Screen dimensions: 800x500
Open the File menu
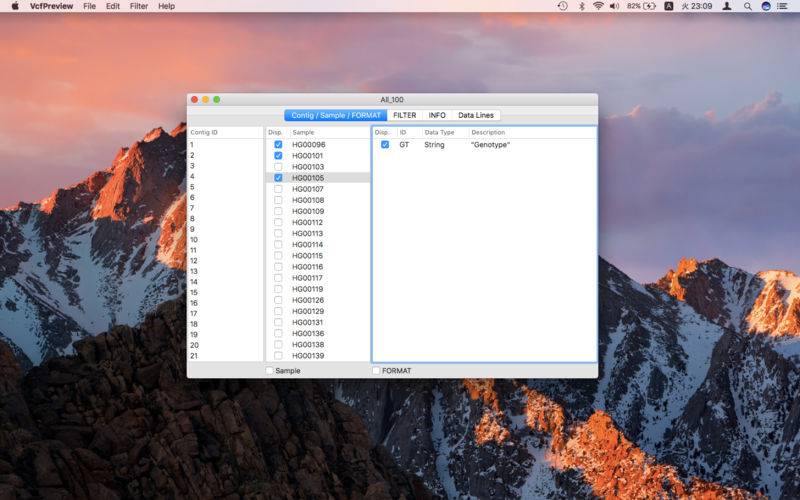[x=90, y=6]
